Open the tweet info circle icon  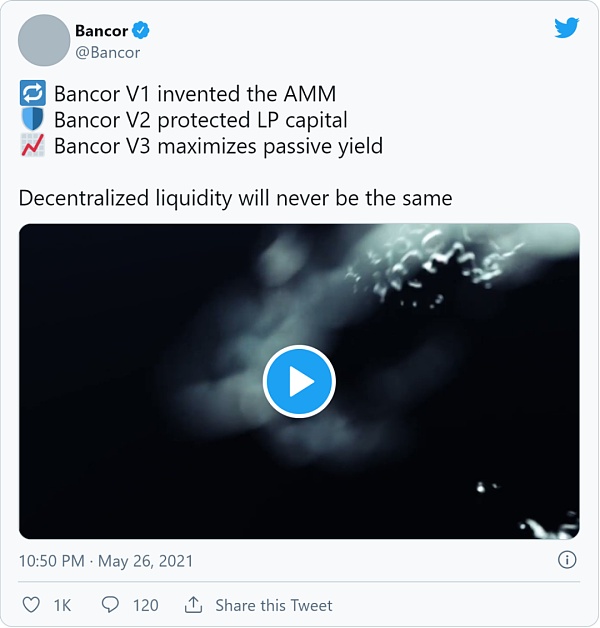pyautogui.click(x=567, y=560)
